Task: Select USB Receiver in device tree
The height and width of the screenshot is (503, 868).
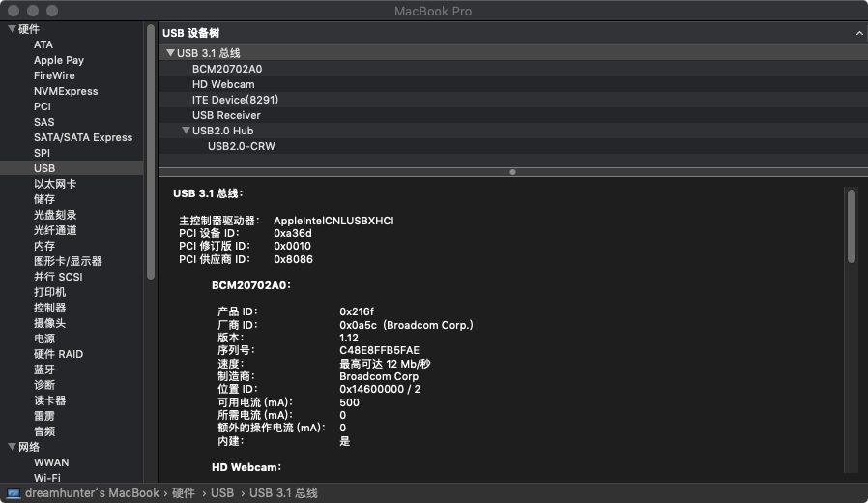Action: click(226, 116)
